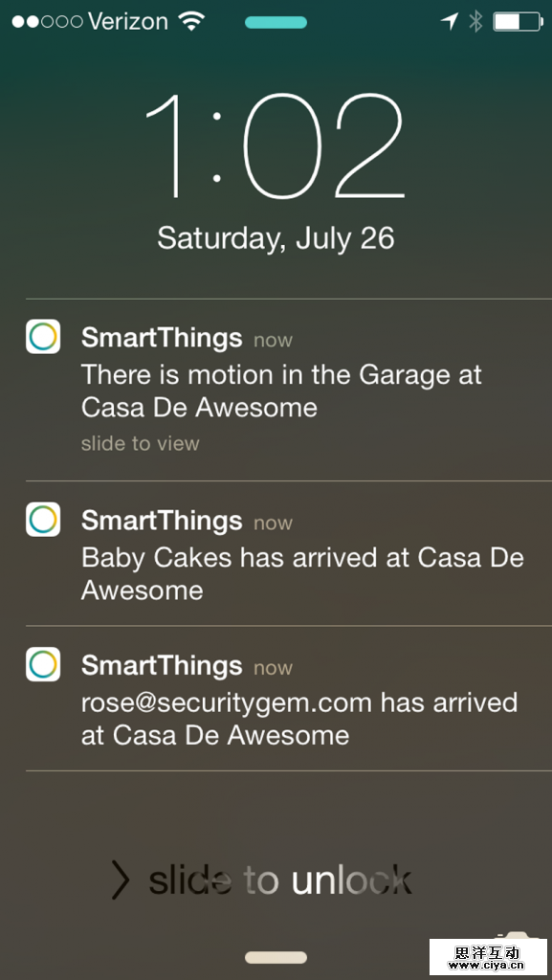Tap the slide to view label
The width and height of the screenshot is (552, 980).
pyautogui.click(x=141, y=444)
